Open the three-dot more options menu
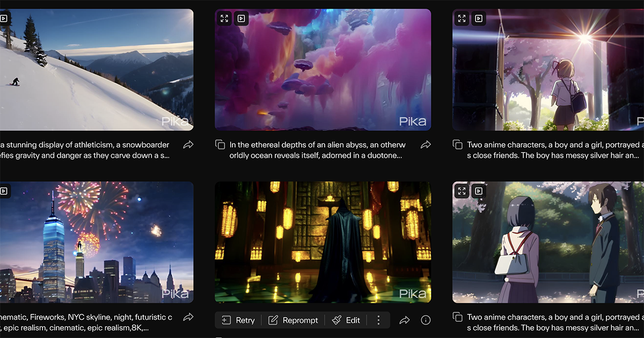Viewport: 644px width, 338px height. click(378, 320)
